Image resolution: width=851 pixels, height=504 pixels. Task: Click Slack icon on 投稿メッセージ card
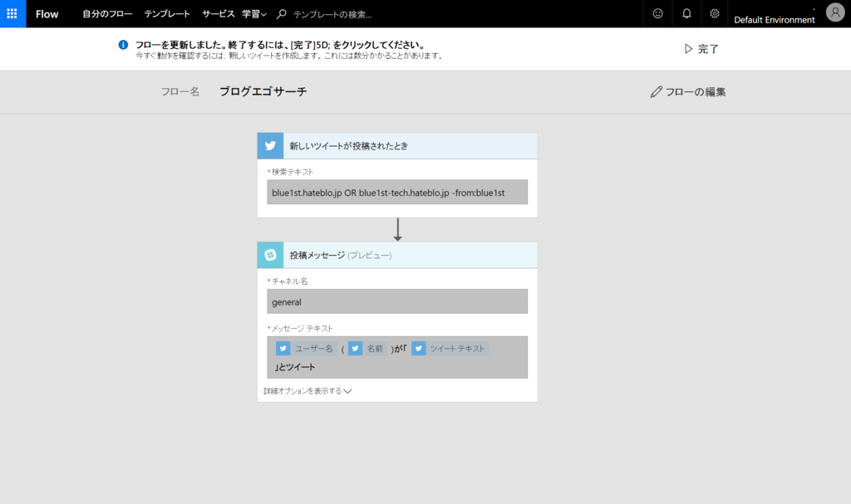pos(270,255)
